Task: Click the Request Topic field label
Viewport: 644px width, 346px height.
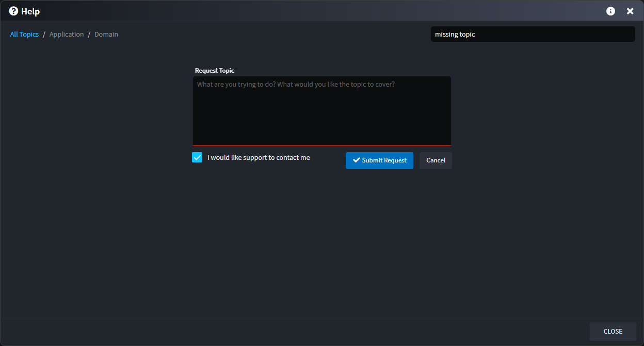Action: pos(215,70)
